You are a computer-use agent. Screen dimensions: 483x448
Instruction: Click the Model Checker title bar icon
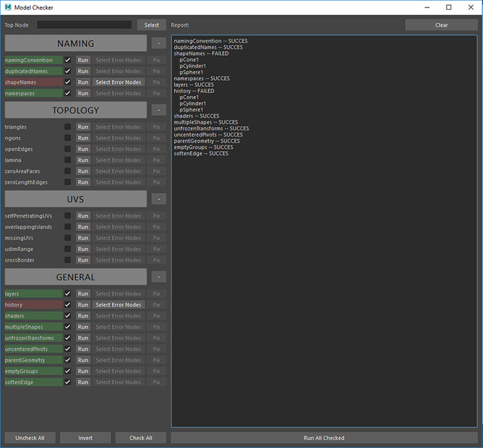pyautogui.click(x=7, y=7)
